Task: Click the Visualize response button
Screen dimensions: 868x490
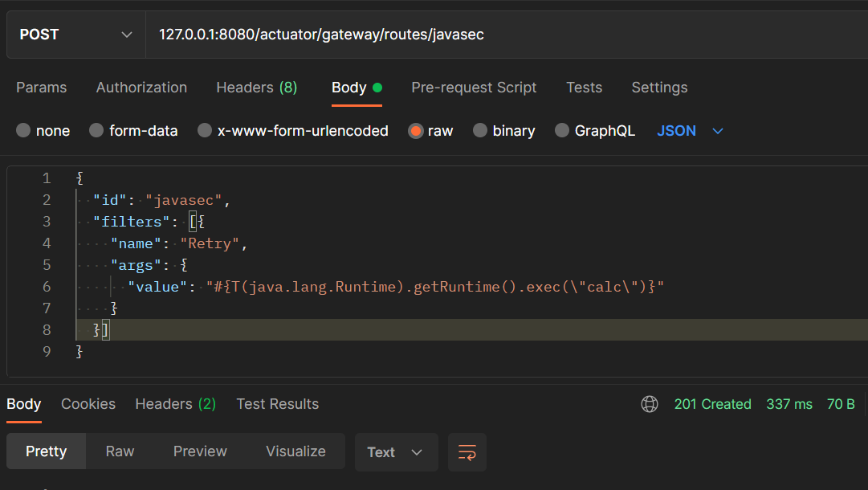Action: (x=295, y=451)
